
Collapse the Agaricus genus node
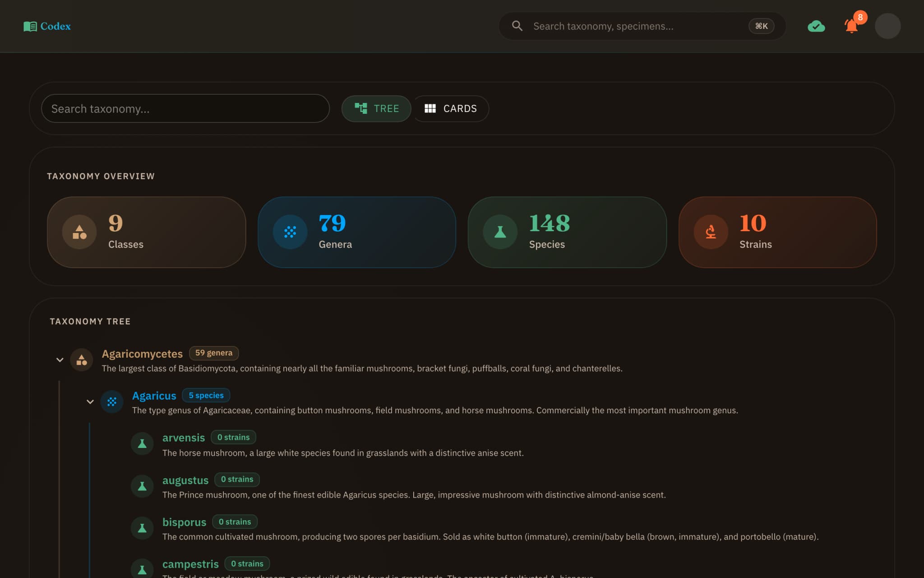click(x=90, y=401)
